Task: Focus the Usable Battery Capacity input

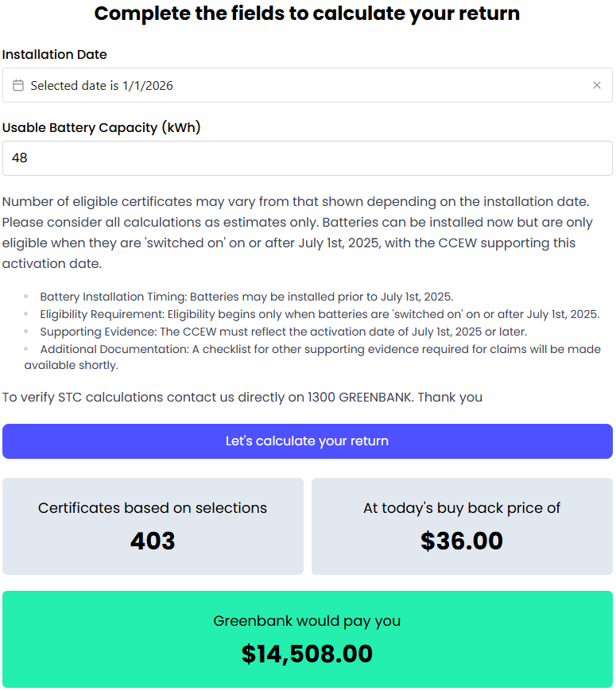Action: [x=307, y=158]
